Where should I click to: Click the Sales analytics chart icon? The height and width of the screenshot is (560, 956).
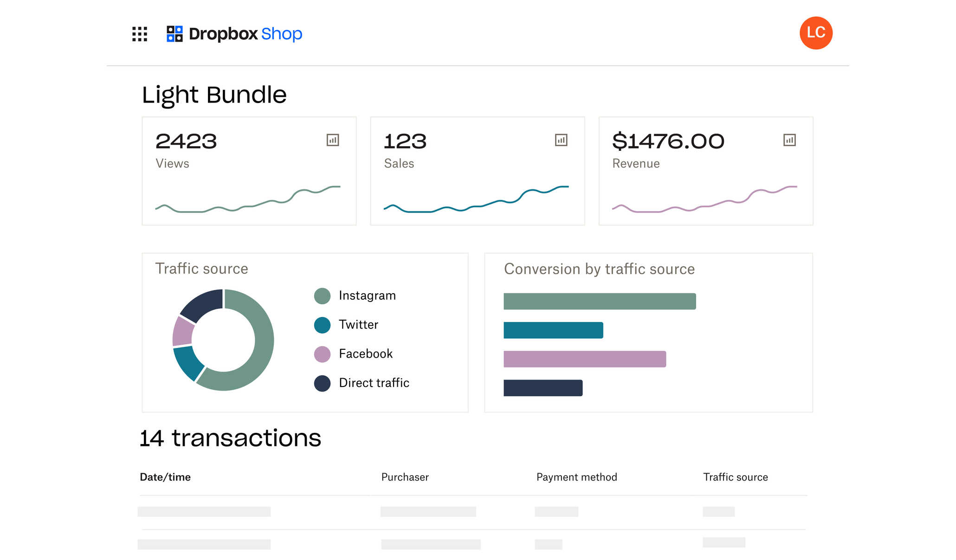click(x=560, y=140)
